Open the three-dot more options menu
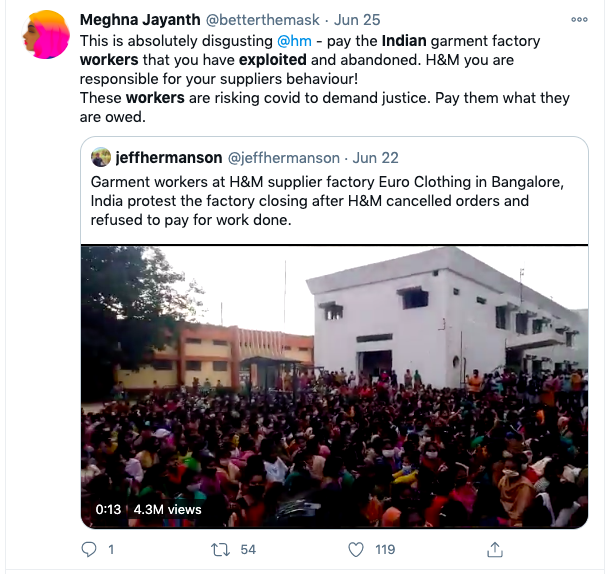 [579, 19]
